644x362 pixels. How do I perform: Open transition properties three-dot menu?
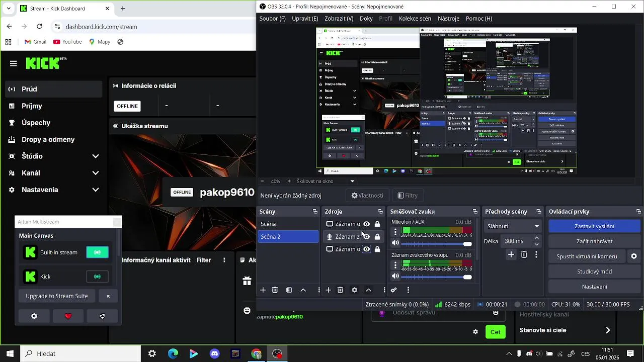pyautogui.click(x=536, y=255)
